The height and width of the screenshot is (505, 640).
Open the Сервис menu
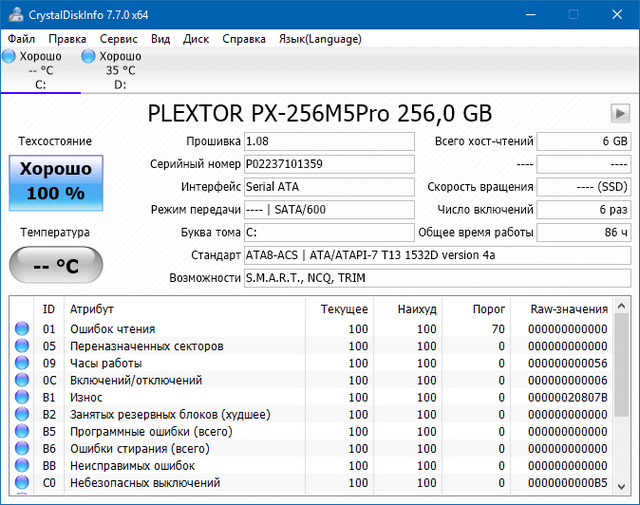[x=119, y=39]
